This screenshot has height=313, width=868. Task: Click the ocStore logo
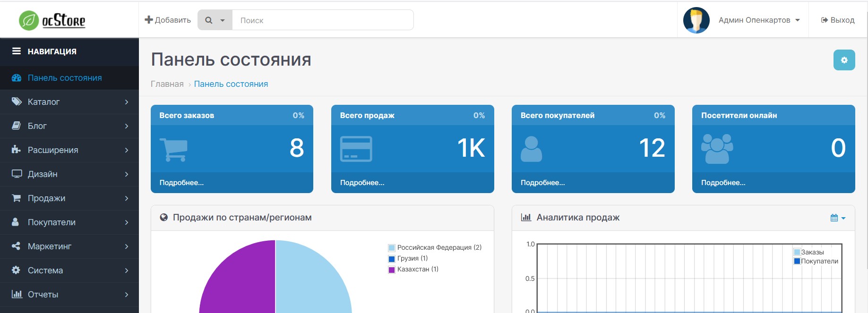click(52, 20)
